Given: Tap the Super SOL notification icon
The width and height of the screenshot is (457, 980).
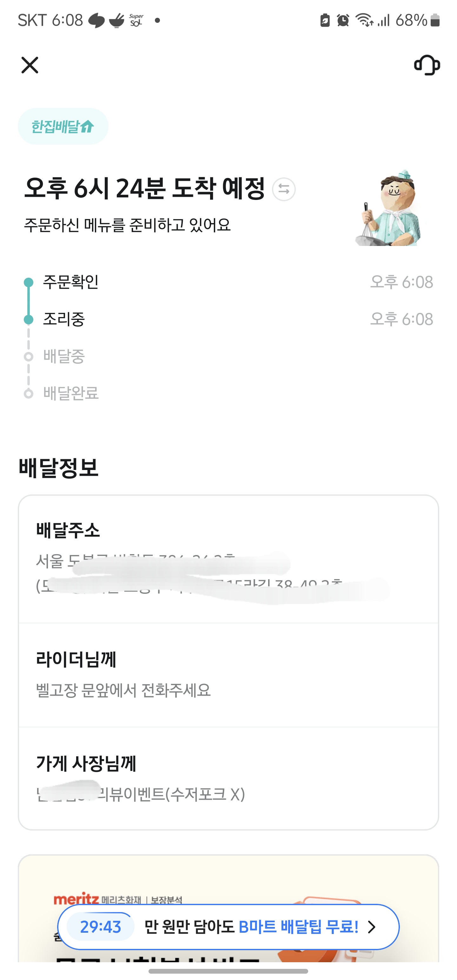Looking at the screenshot, I should (136, 20).
